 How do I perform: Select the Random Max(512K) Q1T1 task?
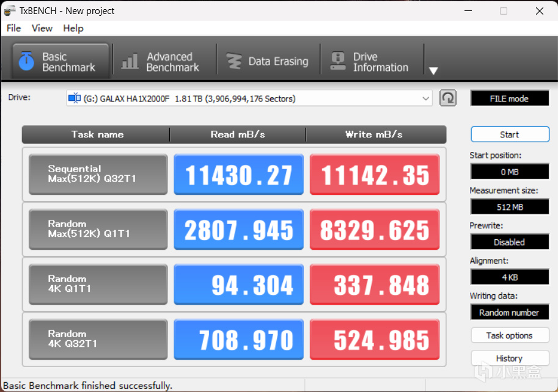(x=98, y=229)
